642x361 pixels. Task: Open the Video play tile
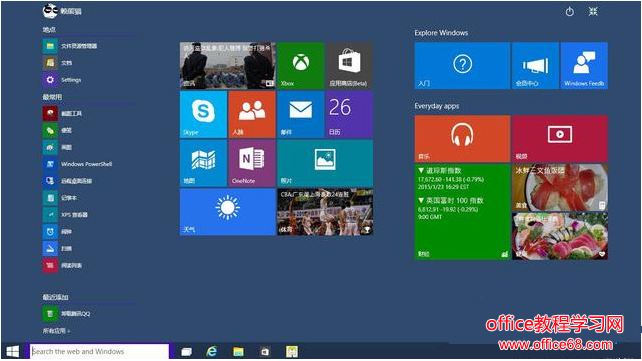pyautogui.click(x=560, y=139)
